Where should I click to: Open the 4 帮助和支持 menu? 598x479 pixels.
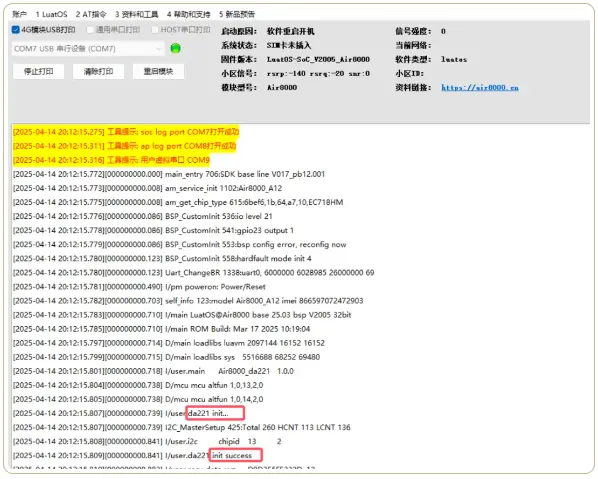(x=188, y=14)
